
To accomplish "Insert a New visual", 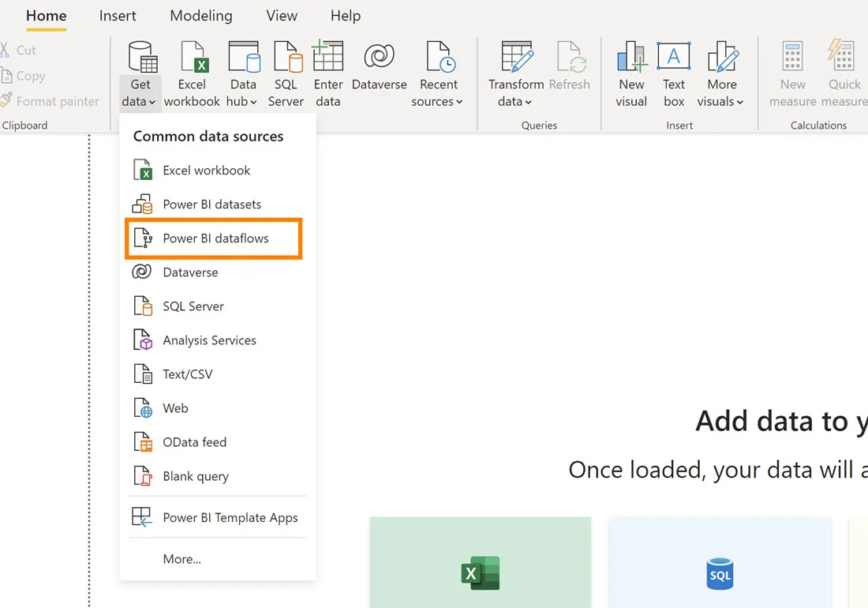I will [631, 74].
